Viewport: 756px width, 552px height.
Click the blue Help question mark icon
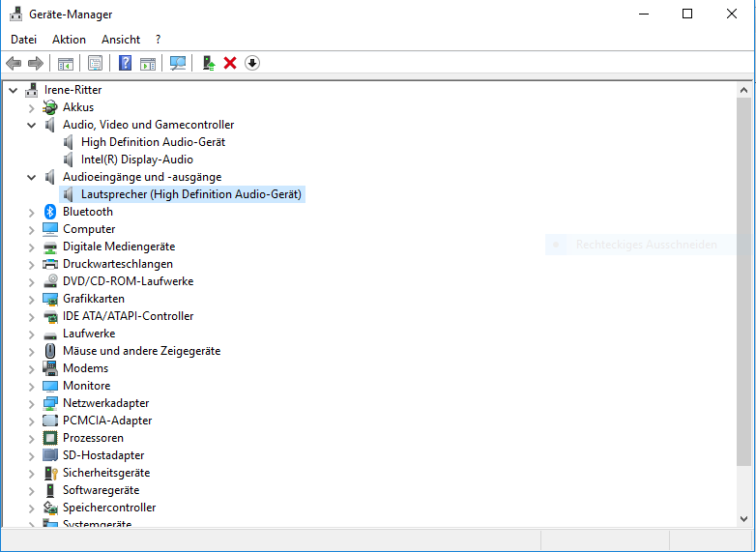(x=125, y=63)
